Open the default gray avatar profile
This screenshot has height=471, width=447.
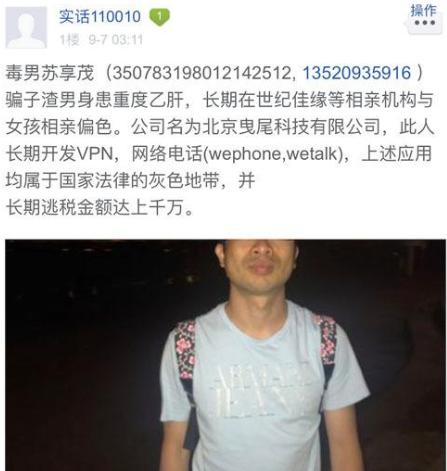pos(26,27)
